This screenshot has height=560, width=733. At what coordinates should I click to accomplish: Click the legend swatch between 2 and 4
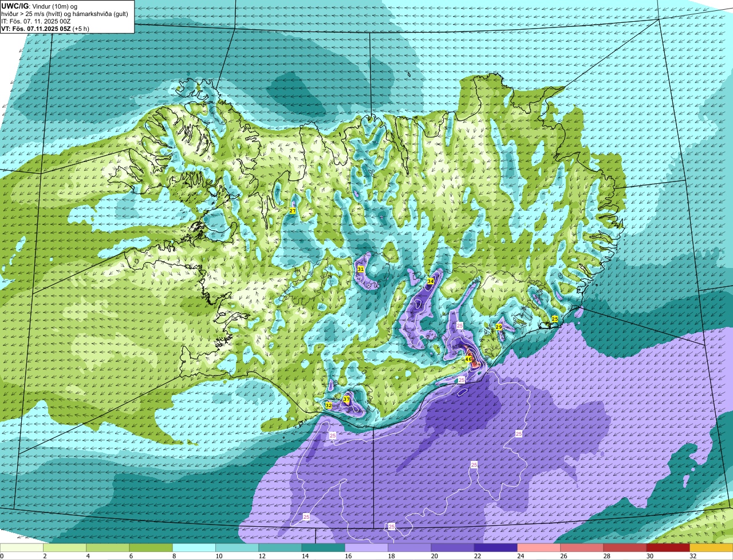point(65,548)
